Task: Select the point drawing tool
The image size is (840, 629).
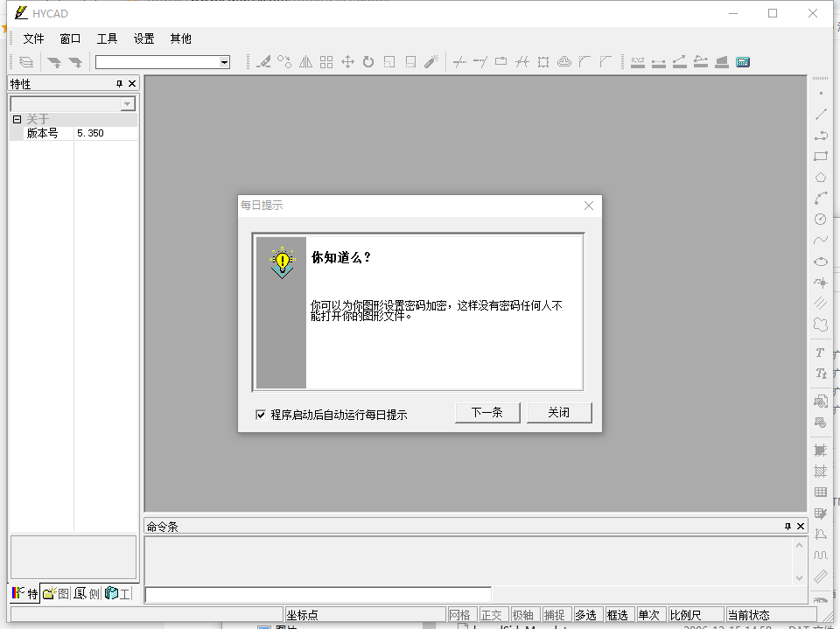Action: [821, 94]
